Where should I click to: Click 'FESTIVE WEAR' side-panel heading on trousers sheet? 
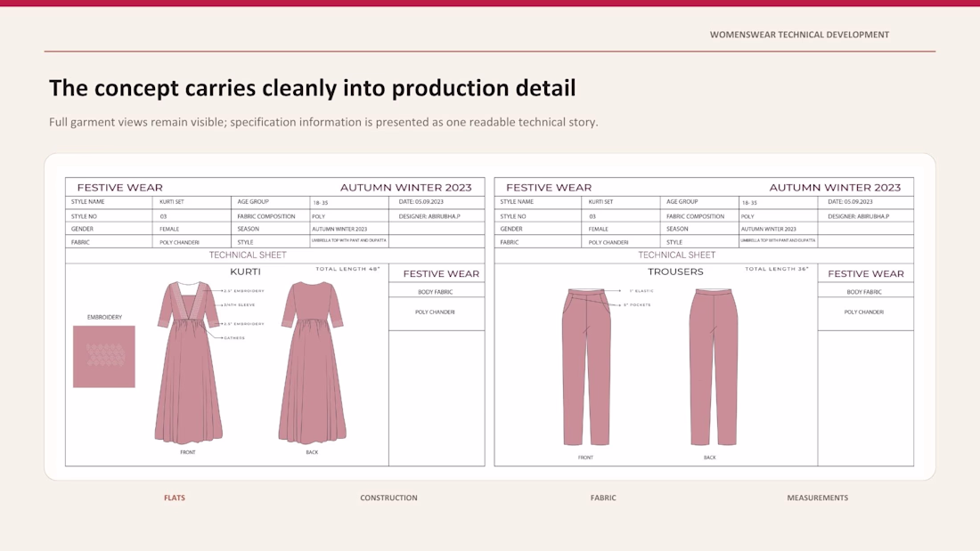866,273
